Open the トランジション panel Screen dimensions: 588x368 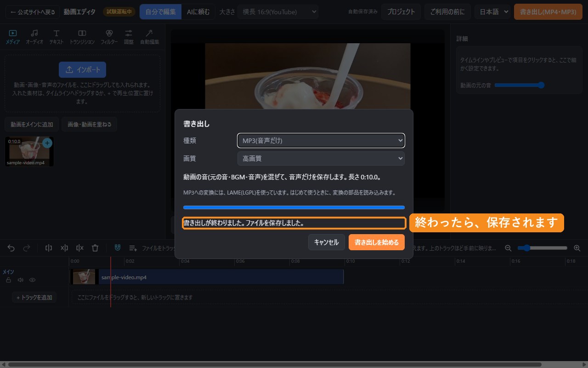click(x=82, y=37)
